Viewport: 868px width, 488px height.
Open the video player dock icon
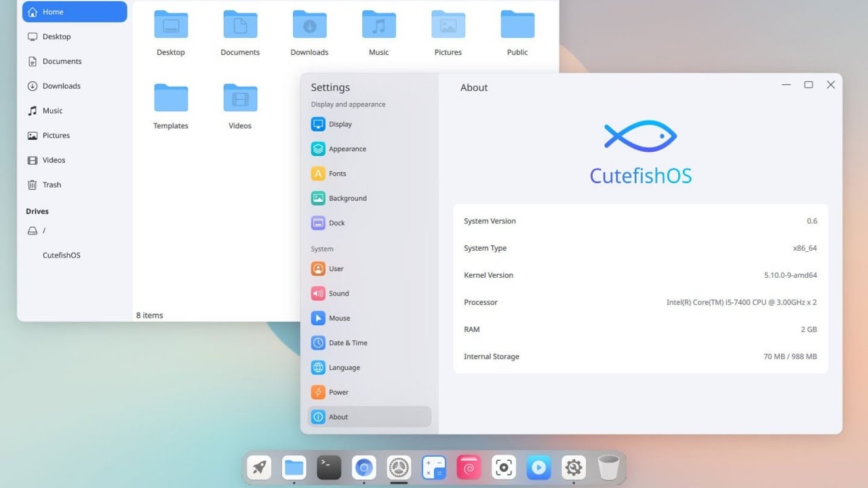pos(539,468)
